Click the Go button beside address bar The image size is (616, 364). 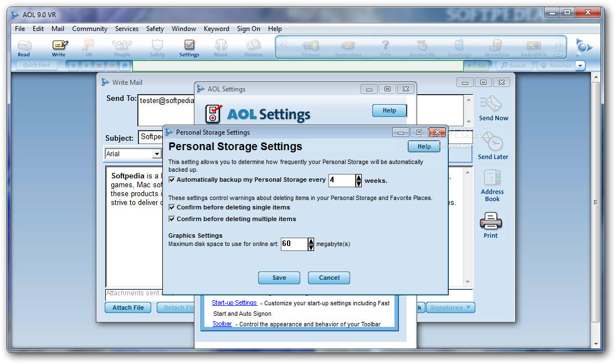[x=481, y=65]
